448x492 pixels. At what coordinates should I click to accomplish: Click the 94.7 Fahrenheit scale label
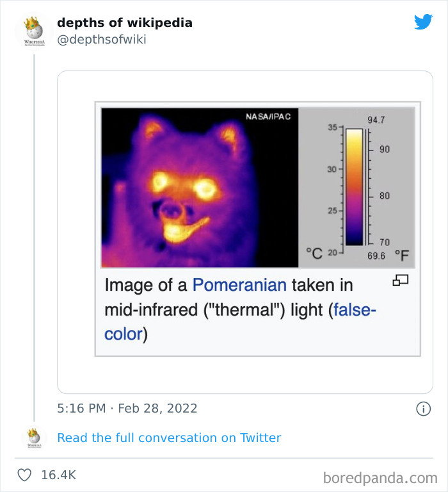(x=376, y=120)
